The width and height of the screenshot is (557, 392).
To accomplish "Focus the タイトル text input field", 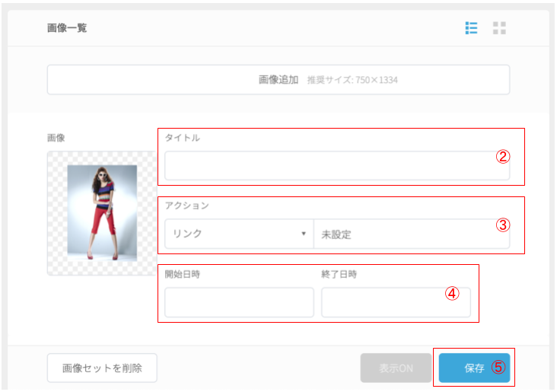I will (x=337, y=166).
